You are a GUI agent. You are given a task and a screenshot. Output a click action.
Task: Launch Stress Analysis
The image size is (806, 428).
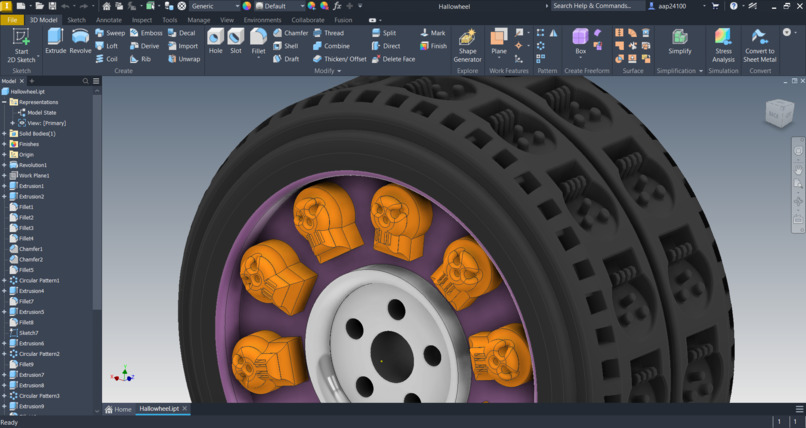[x=723, y=46]
